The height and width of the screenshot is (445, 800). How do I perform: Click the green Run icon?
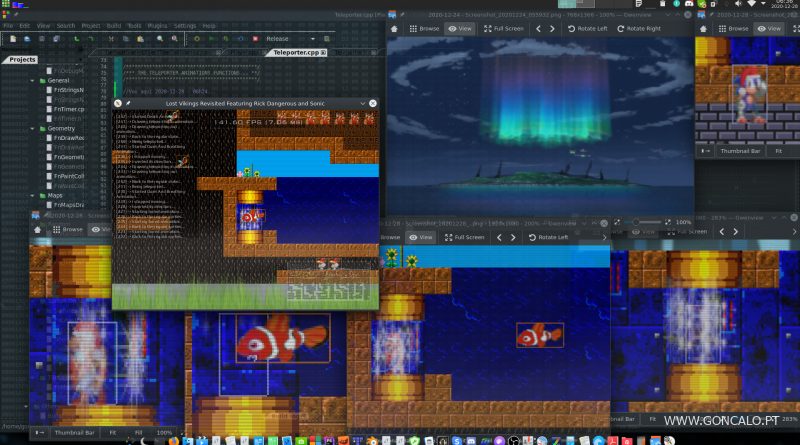(211, 39)
